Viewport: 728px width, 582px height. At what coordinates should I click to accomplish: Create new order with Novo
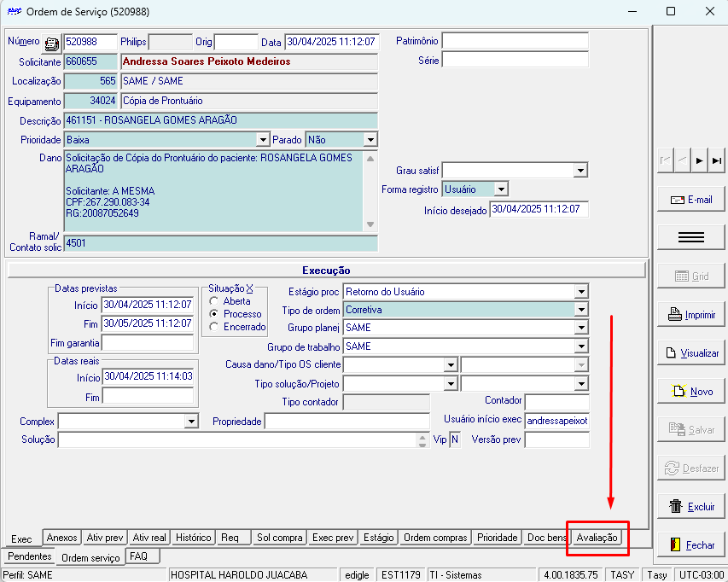click(x=691, y=392)
